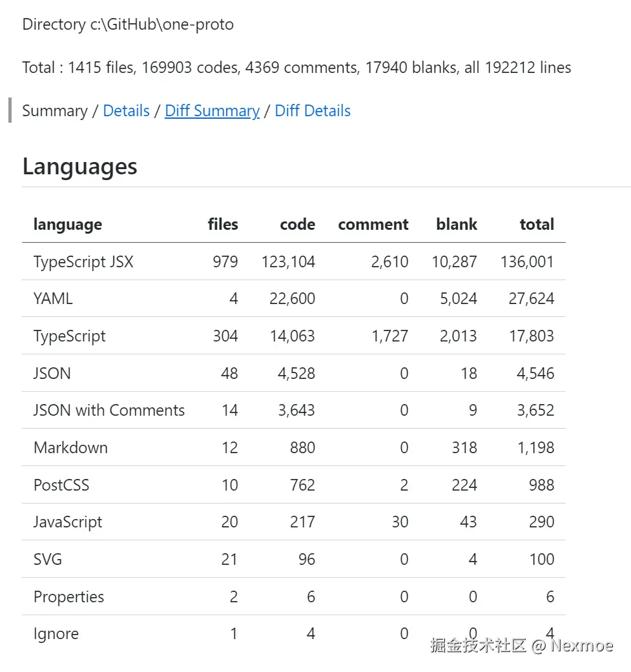The width and height of the screenshot is (631, 672).
Task: Click the Markdown language cell
Action: point(70,448)
